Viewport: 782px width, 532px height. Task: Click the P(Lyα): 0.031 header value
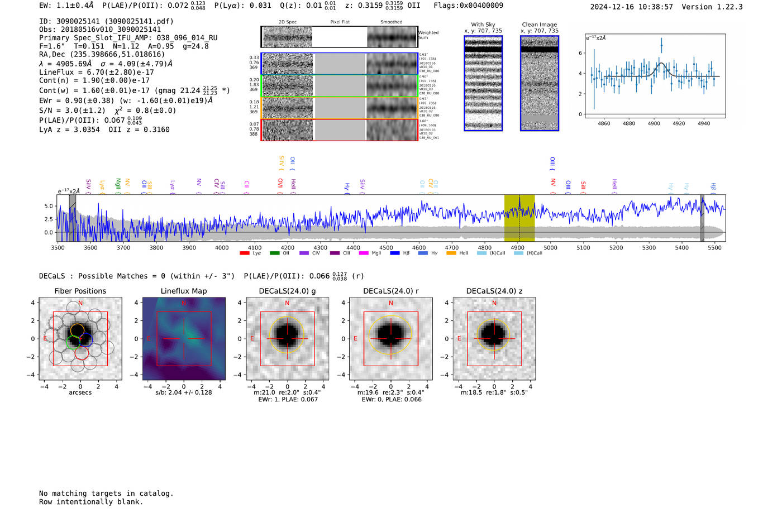coord(243,6)
